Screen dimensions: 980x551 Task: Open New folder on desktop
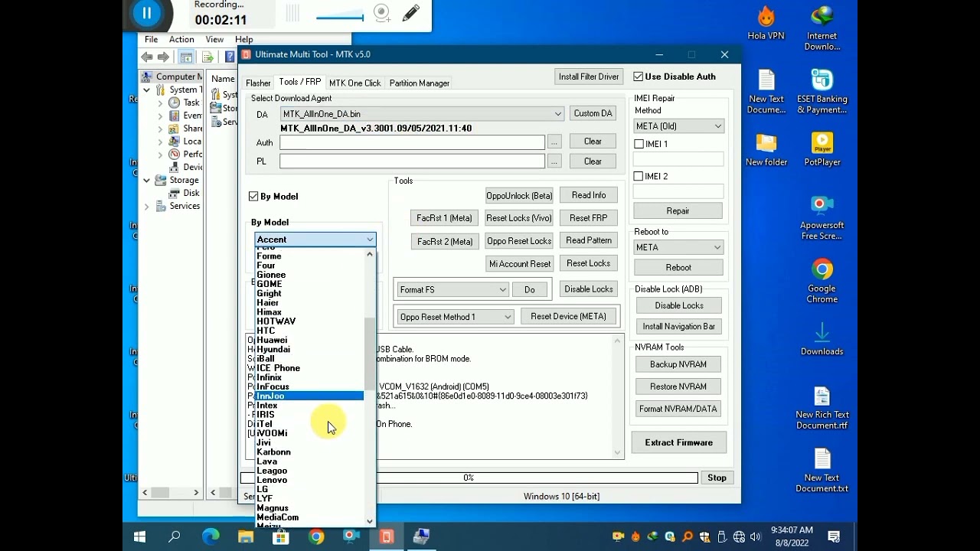tap(766, 149)
